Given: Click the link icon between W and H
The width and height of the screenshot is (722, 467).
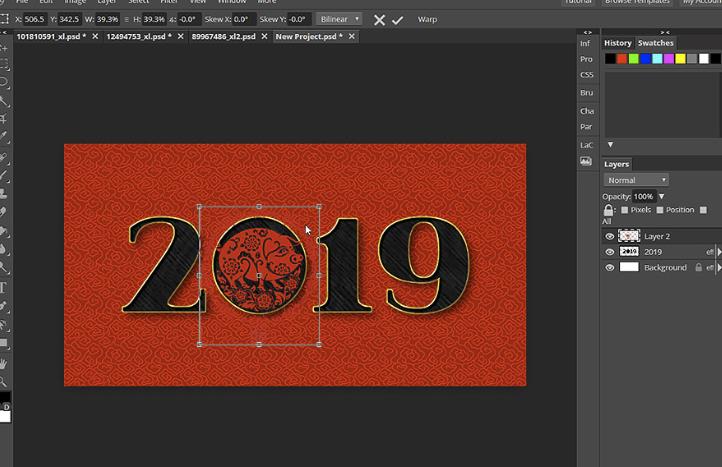Looking at the screenshot, I should [x=127, y=20].
